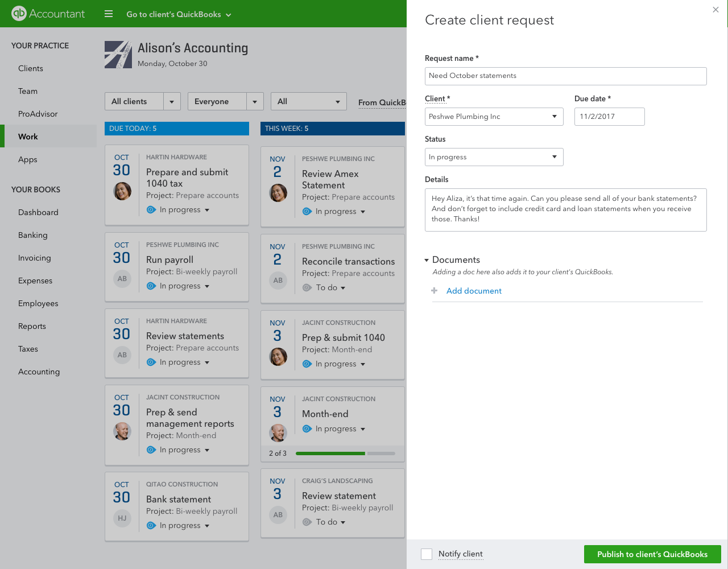Viewport: 728px width, 569px height.
Task: Click eye icon on Bank statement card
Action: tap(151, 526)
